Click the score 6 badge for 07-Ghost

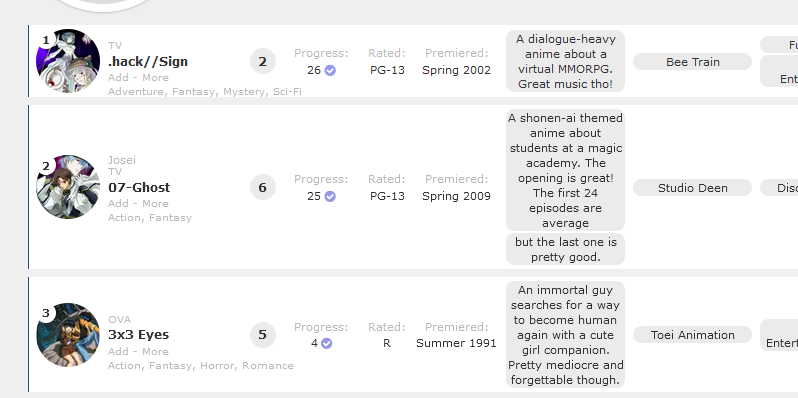click(263, 187)
